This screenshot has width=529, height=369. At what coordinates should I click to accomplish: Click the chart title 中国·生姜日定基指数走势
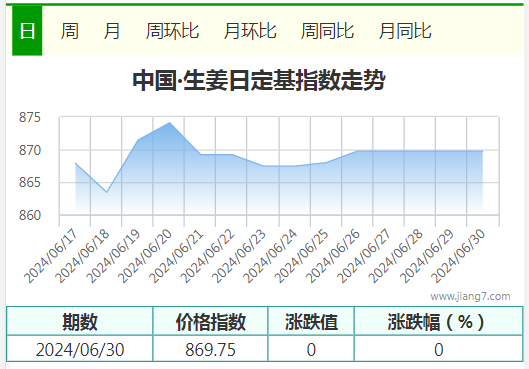[x=259, y=80]
